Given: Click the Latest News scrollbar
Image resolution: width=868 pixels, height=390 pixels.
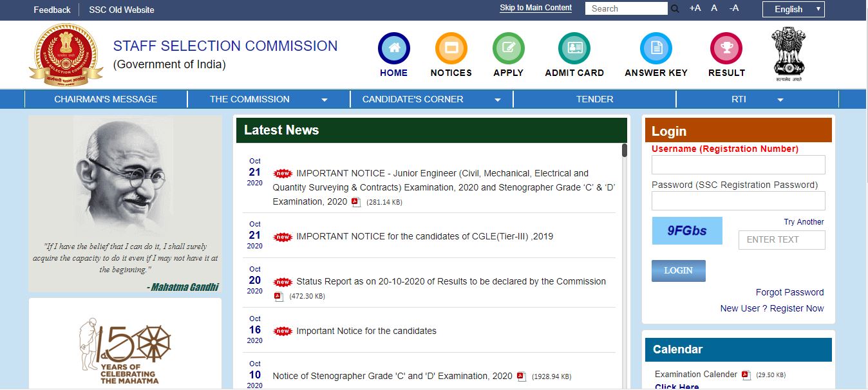Looking at the screenshot, I should (x=624, y=151).
